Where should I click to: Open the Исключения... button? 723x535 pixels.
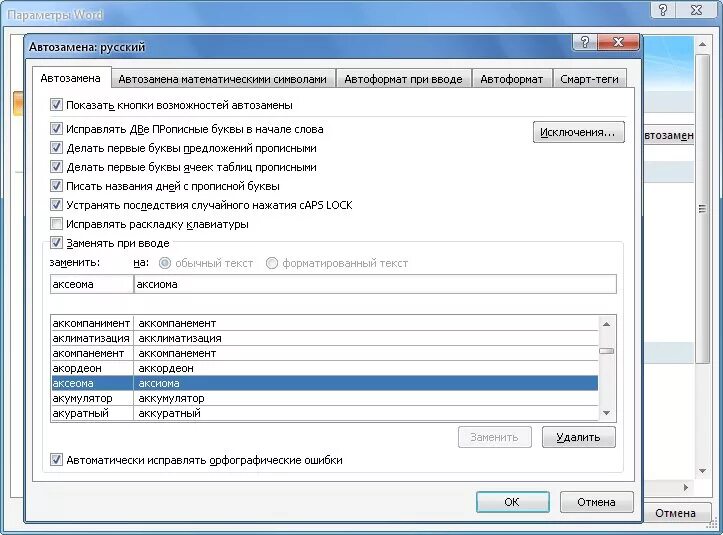pos(578,132)
